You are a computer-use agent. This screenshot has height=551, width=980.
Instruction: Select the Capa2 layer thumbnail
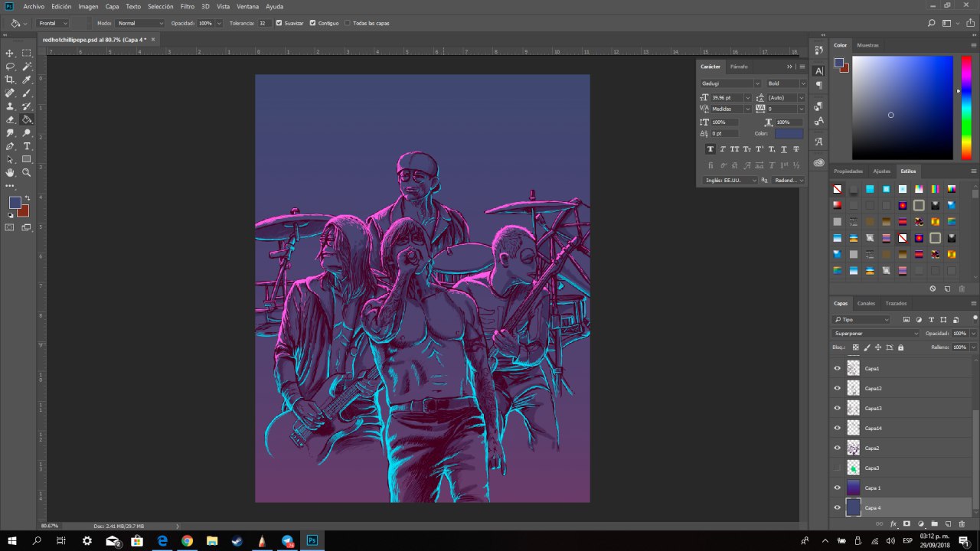(x=854, y=448)
